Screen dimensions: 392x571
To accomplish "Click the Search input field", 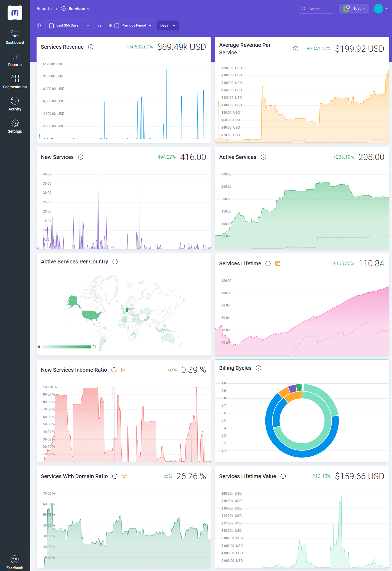I will coord(317,9).
